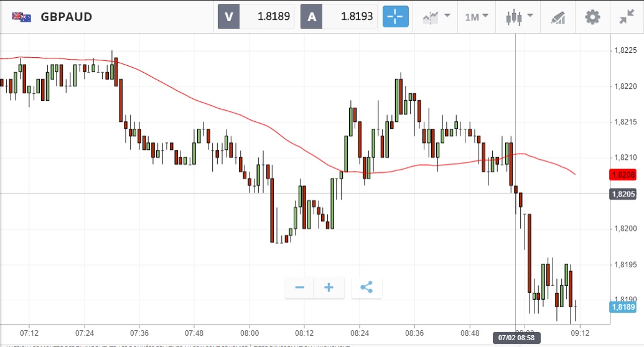Zoom out the chart with minus

(299, 287)
